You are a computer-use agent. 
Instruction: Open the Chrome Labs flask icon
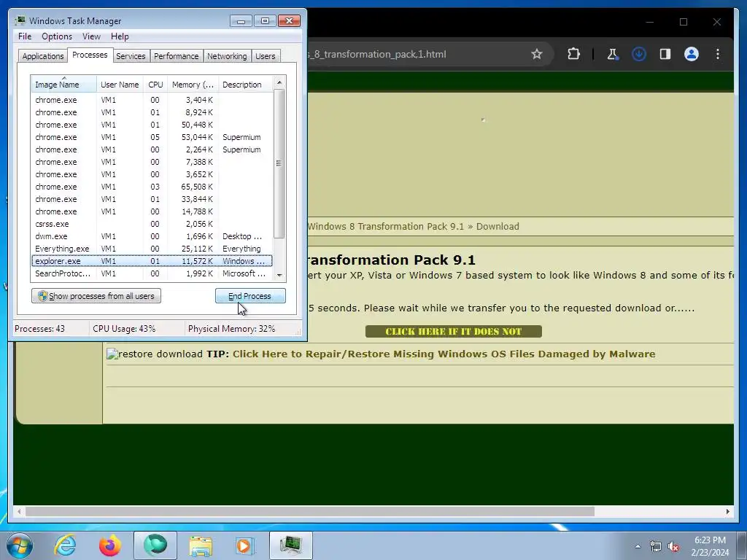[x=612, y=54]
